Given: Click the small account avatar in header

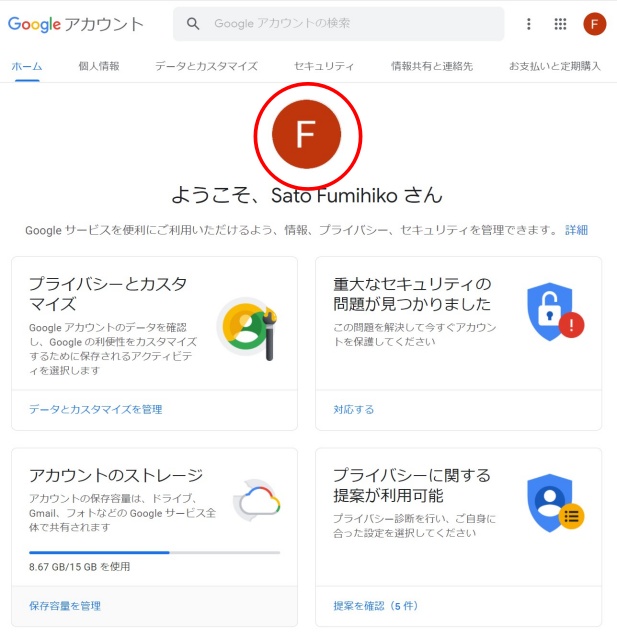Looking at the screenshot, I should click(x=595, y=24).
